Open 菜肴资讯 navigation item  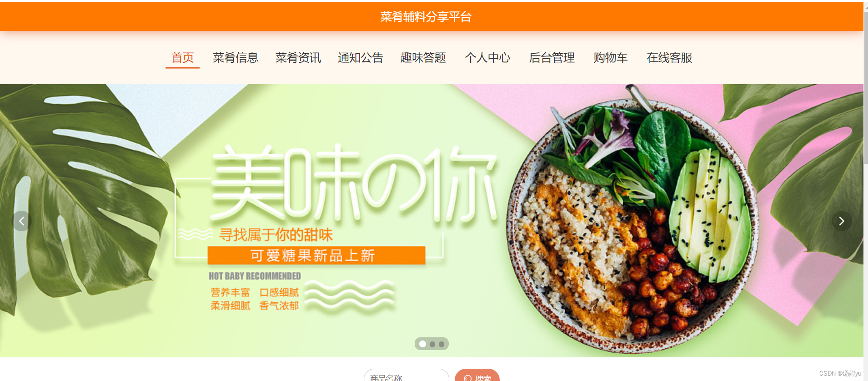(x=298, y=58)
